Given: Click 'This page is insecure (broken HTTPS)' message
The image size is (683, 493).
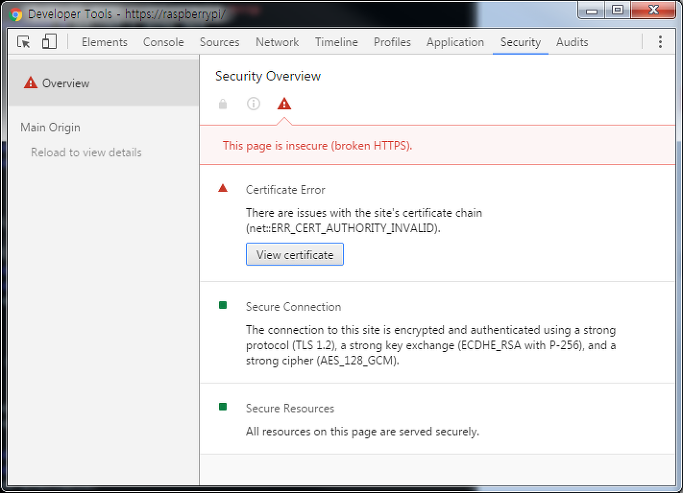Looking at the screenshot, I should (x=318, y=146).
